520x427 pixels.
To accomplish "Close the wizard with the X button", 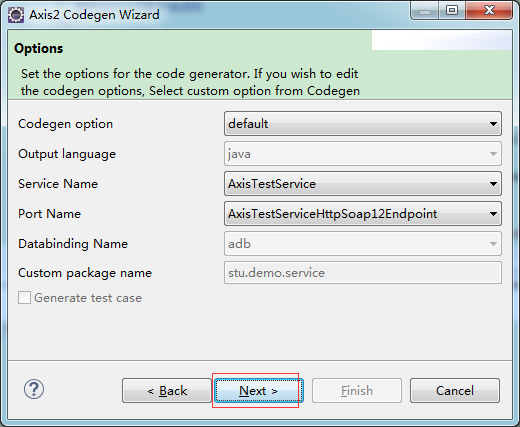I will click(489, 11).
